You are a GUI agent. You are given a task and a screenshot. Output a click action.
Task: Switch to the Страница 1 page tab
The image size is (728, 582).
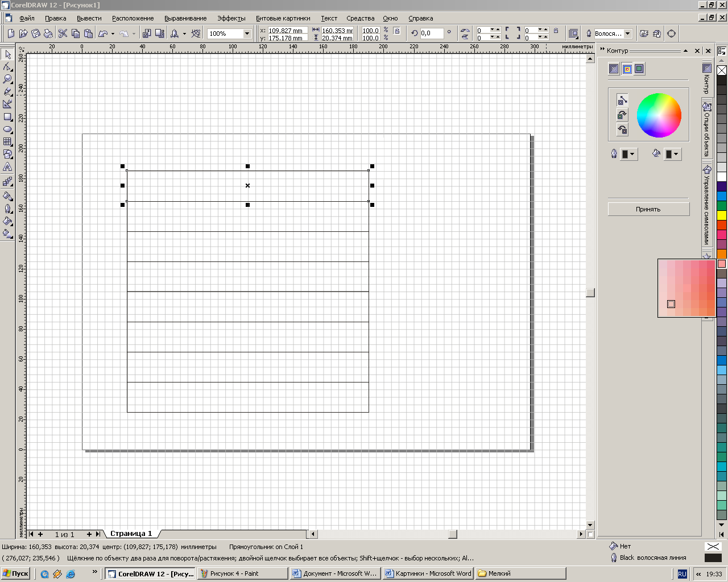click(x=131, y=534)
